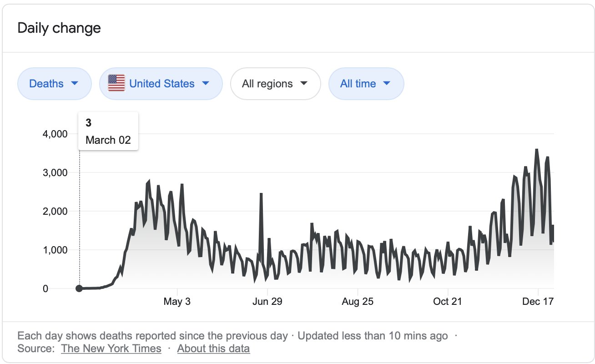Click the 2,000 y-axis label
The height and width of the screenshot is (364, 595).
click(55, 211)
